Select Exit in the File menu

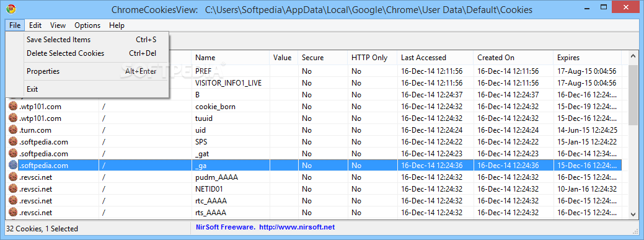tap(87, 89)
